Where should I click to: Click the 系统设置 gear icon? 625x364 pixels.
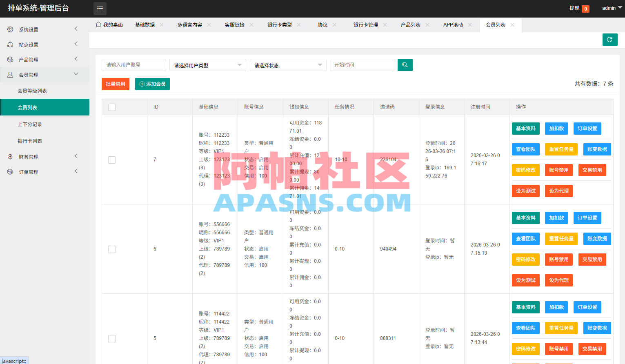click(10, 29)
